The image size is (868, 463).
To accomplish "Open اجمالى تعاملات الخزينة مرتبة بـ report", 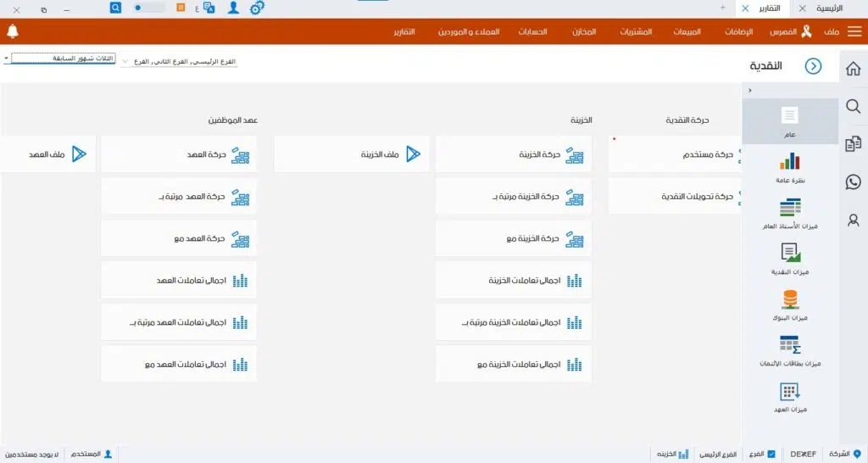I will [513, 322].
